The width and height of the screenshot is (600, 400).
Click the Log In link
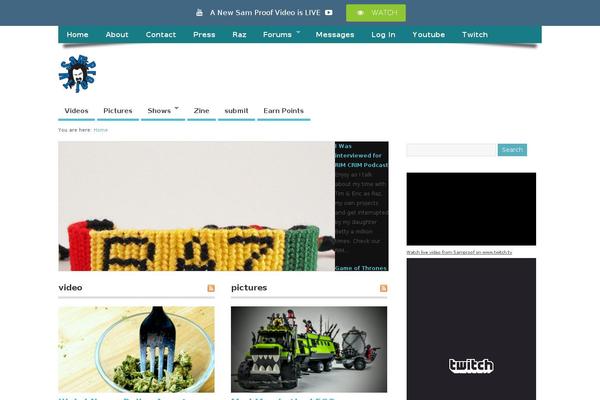[x=383, y=34]
